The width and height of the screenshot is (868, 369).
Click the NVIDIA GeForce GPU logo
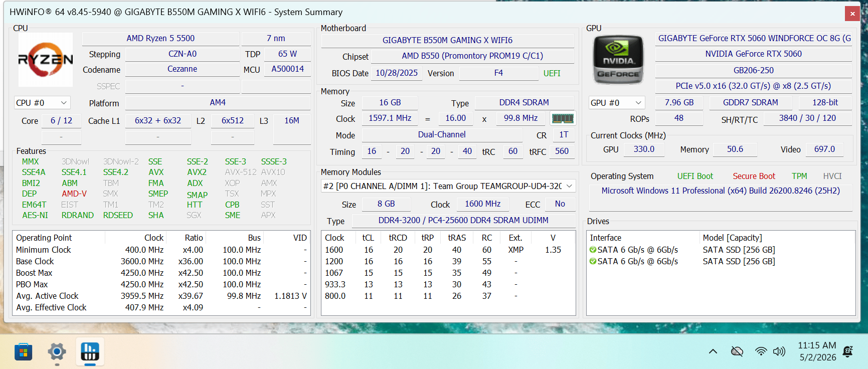coord(618,60)
